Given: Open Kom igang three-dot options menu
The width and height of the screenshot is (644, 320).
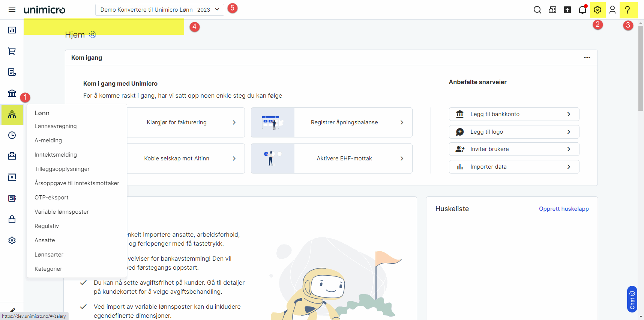Looking at the screenshot, I should (587, 57).
